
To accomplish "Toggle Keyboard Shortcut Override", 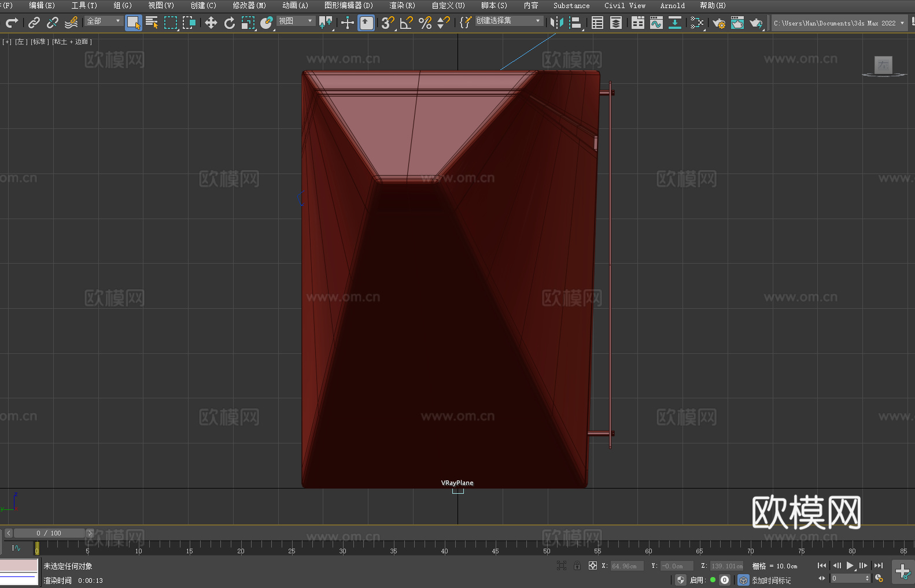I will tap(366, 23).
